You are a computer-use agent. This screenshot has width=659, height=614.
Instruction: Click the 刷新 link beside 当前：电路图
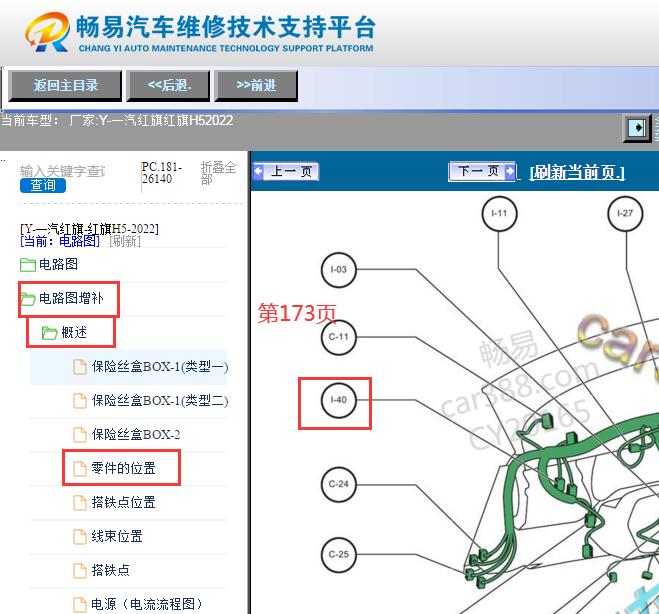pos(125,241)
